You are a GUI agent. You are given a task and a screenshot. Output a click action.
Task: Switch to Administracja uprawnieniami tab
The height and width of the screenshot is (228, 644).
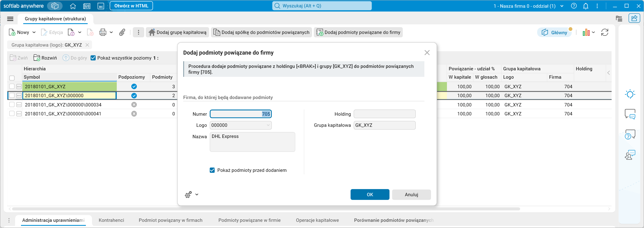pyautogui.click(x=53, y=220)
